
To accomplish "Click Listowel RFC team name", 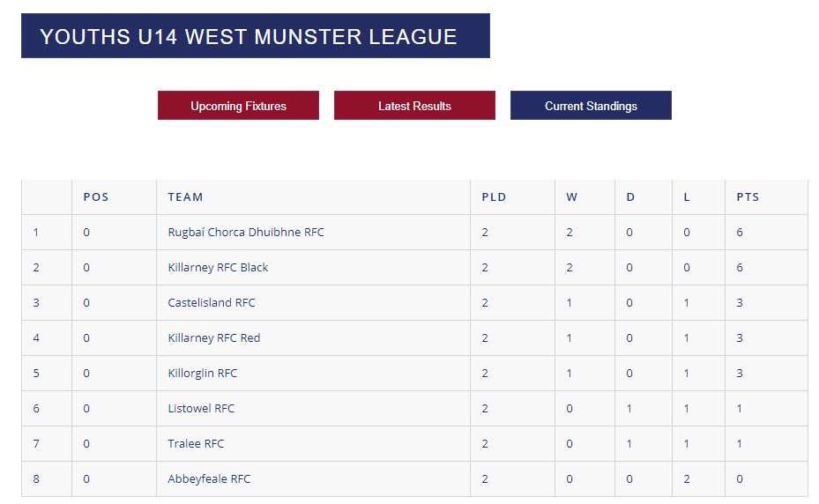I will pyautogui.click(x=201, y=409).
